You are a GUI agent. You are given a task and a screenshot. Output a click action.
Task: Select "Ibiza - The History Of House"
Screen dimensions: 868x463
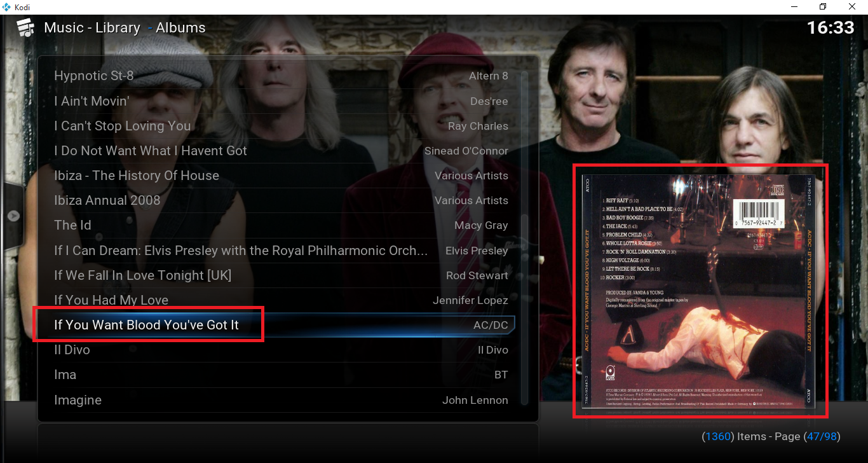click(136, 176)
